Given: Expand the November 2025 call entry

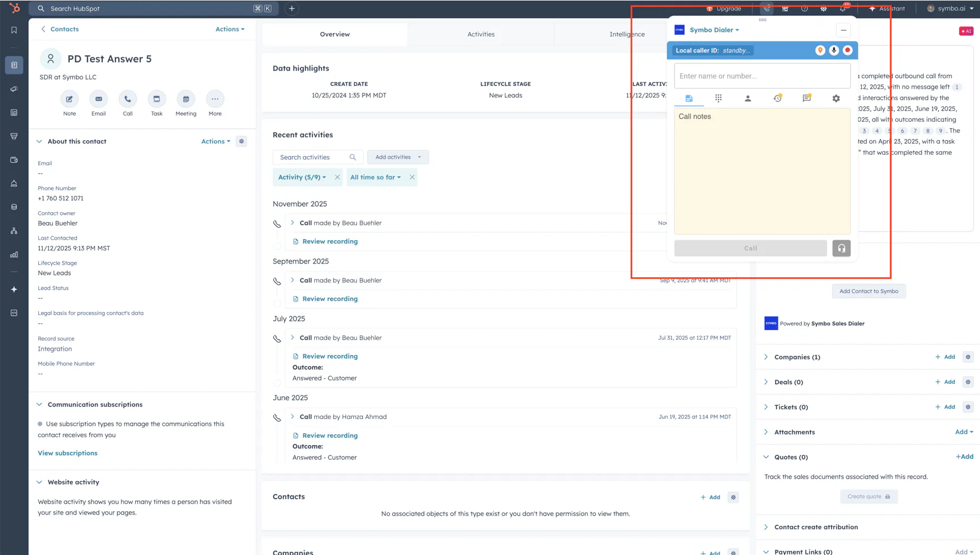Looking at the screenshot, I should point(293,223).
